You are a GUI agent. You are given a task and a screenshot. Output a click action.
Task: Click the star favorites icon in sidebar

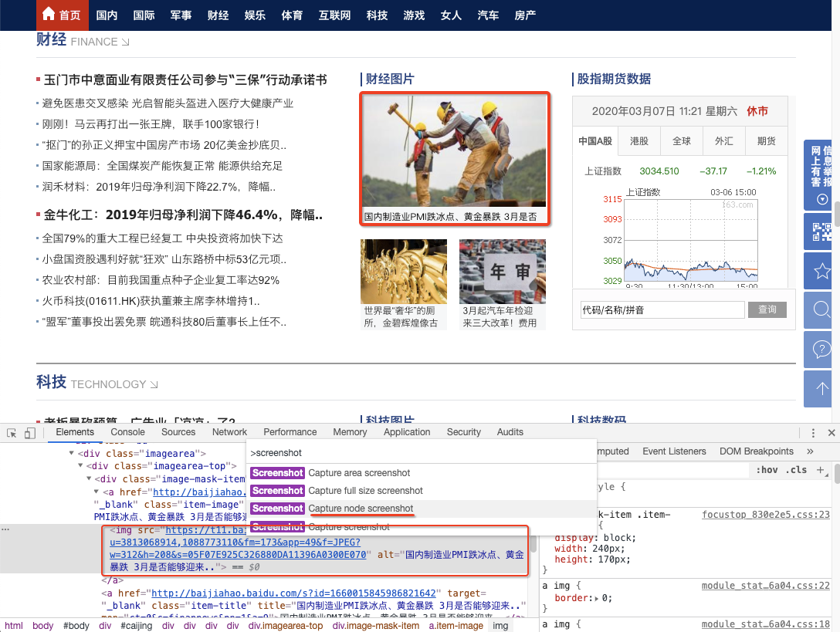[x=818, y=271]
